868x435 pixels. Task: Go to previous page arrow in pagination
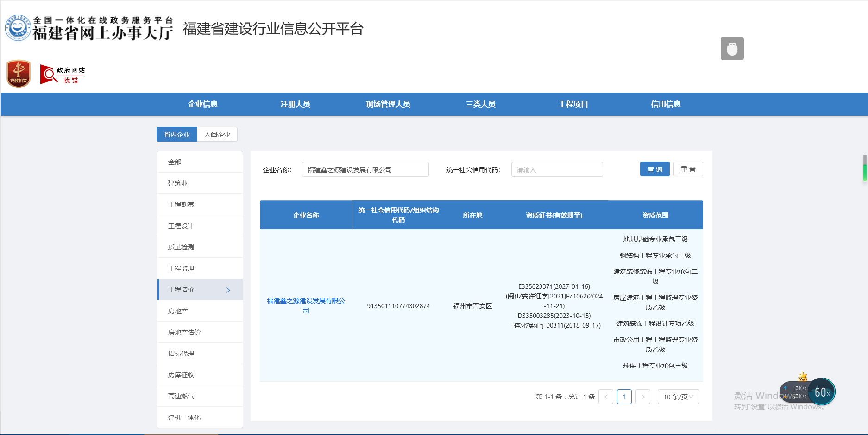[606, 397]
